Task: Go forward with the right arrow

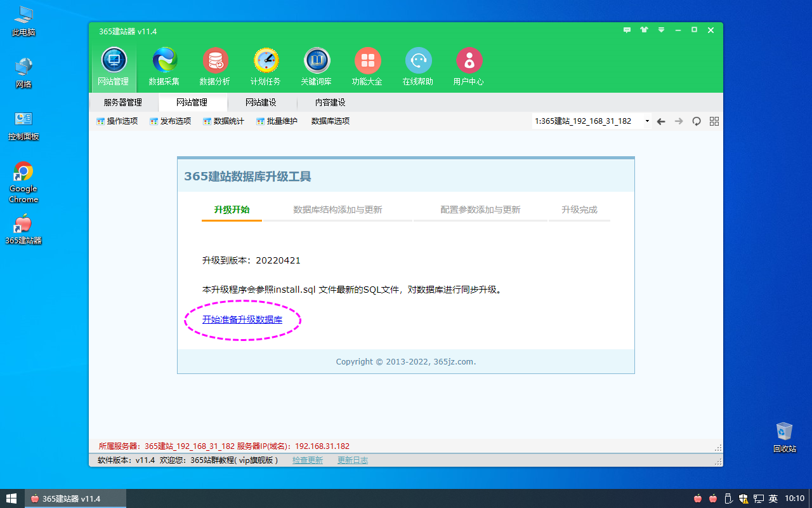Action: point(679,121)
